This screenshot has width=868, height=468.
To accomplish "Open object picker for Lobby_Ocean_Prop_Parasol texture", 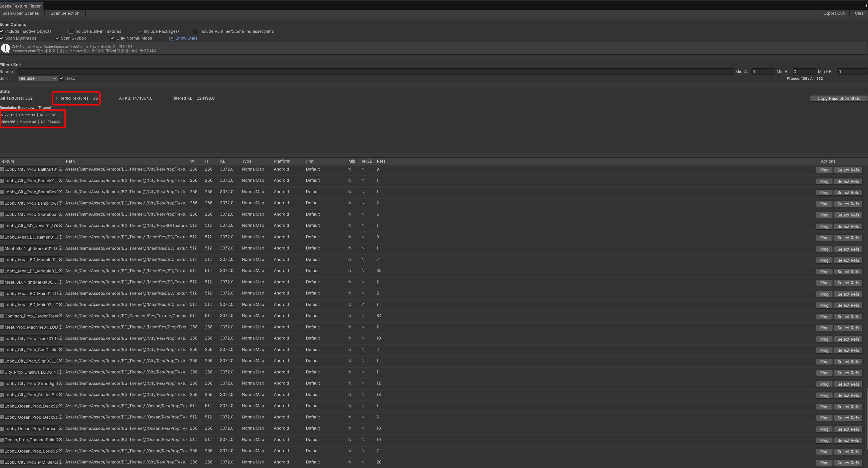I will coord(61,429).
